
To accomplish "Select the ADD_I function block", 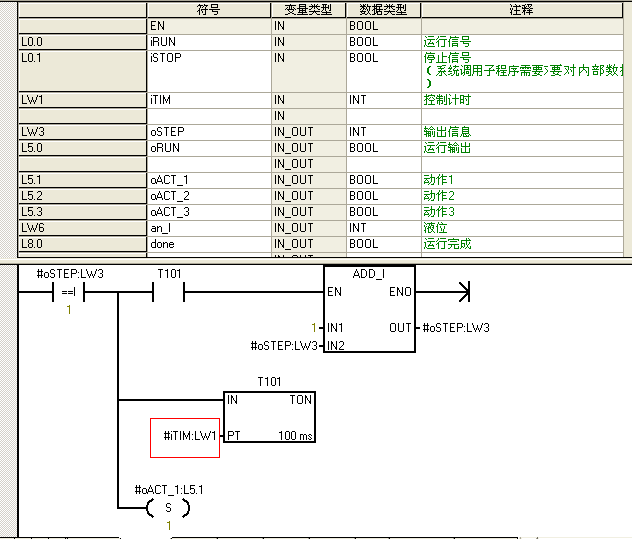I will click(x=369, y=309).
